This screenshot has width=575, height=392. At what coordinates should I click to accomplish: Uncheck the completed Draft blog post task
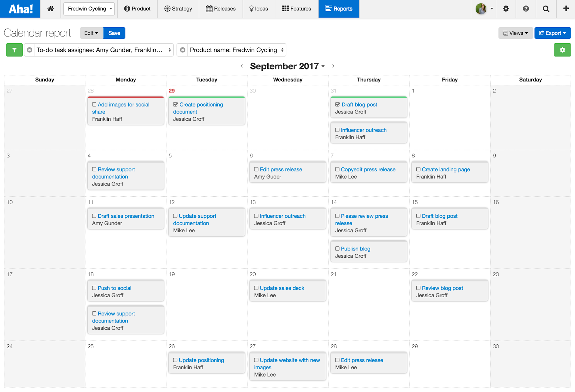(x=338, y=104)
